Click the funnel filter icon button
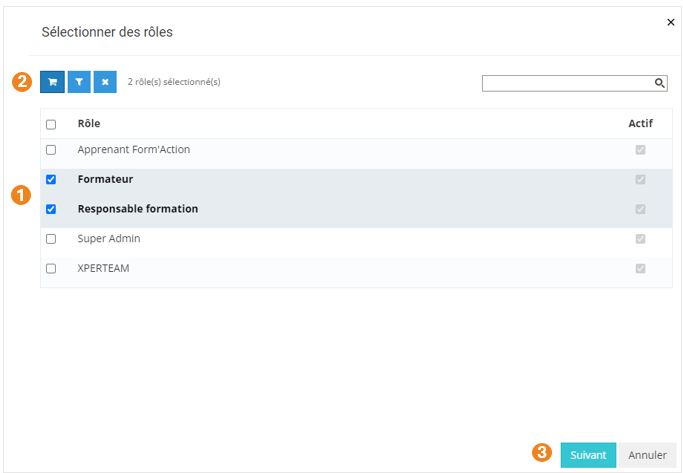 [x=79, y=82]
